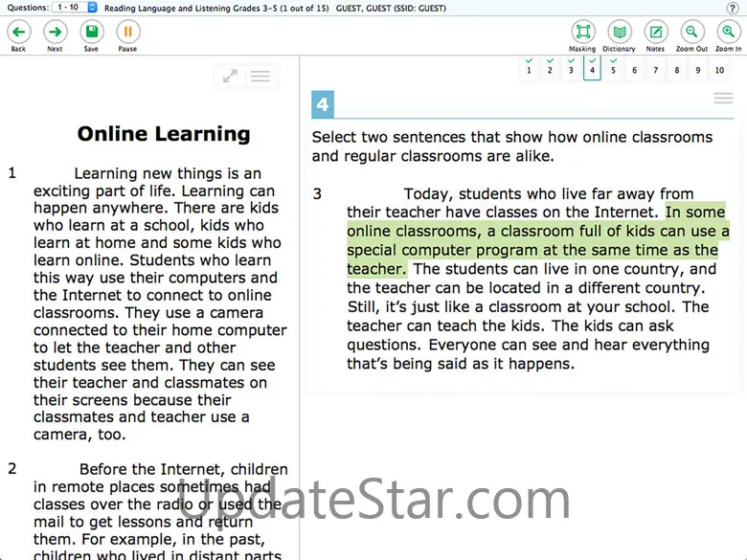Select the current question 4 tab

[x=592, y=68]
